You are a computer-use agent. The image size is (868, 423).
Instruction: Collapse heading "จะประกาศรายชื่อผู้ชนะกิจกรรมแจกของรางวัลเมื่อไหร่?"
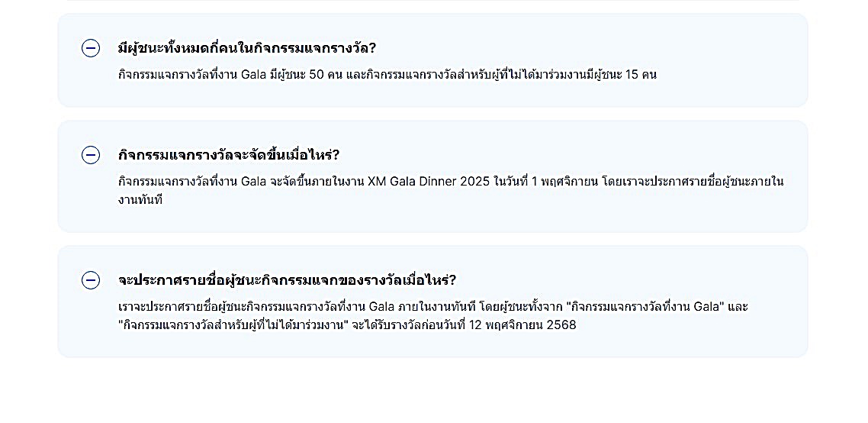click(287, 280)
